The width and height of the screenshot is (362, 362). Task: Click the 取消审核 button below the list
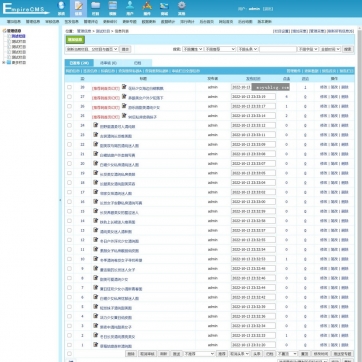click(x=147, y=354)
